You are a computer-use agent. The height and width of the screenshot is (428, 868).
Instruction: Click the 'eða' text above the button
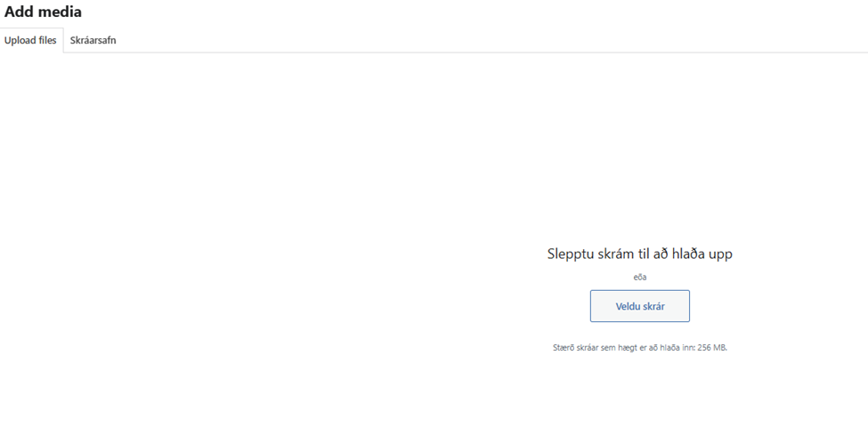(x=639, y=278)
